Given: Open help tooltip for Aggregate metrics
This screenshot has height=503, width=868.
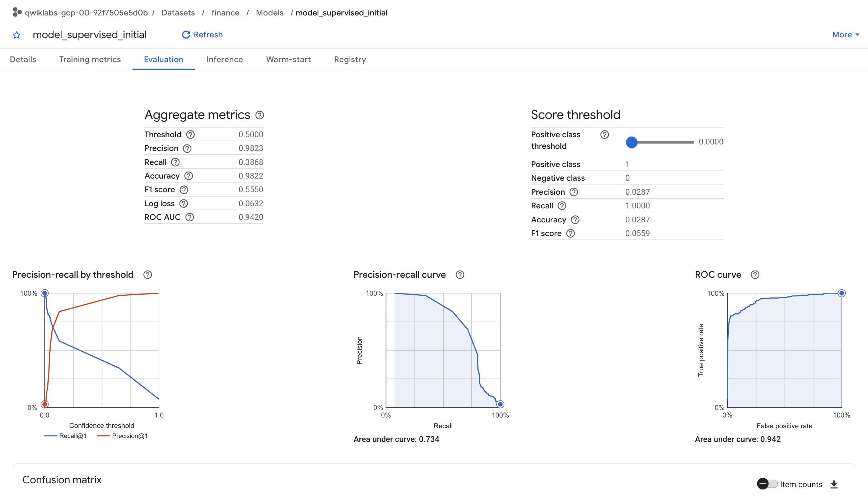Looking at the screenshot, I should (260, 115).
